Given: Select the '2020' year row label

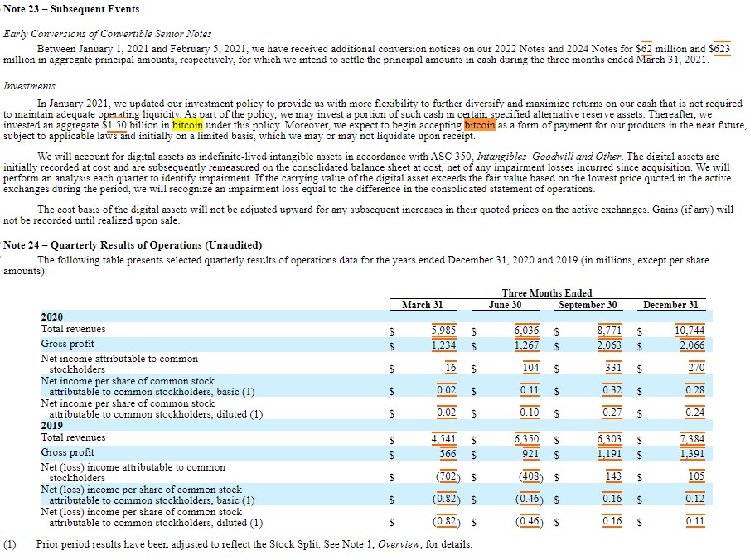Looking at the screenshot, I should pyautogui.click(x=51, y=317).
